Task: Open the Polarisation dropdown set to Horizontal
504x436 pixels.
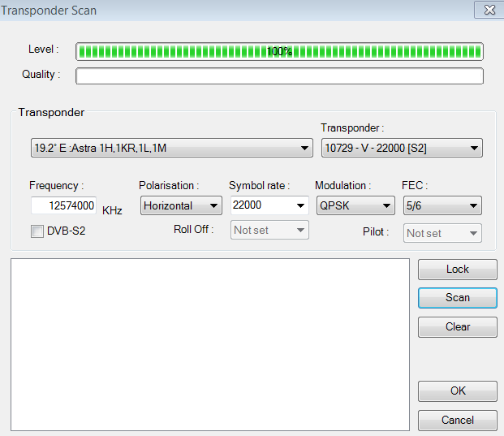Action: coord(180,205)
